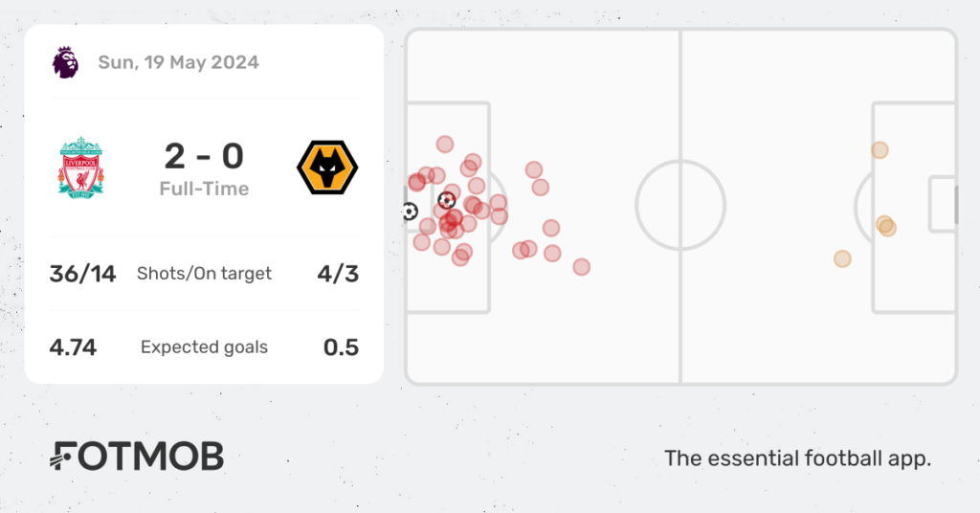The image size is (980, 513).
Task: Click the Full-Time status label
Action: tap(205, 189)
